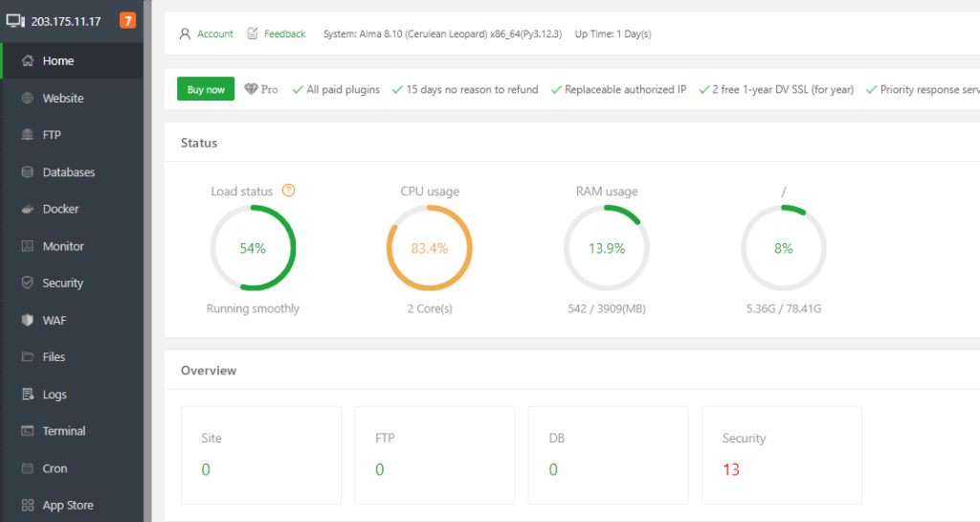Click 'Replaceable authorized IP' text
Image resolution: width=980 pixels, height=522 pixels.
(x=626, y=89)
